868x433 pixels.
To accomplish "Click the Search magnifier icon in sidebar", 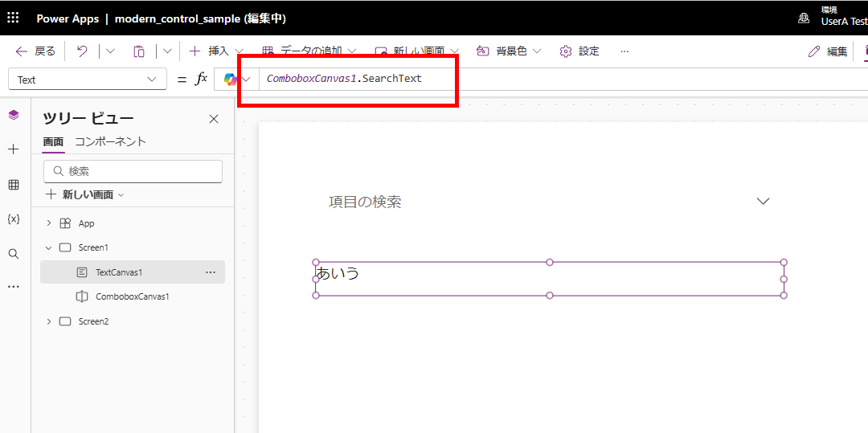I will tap(14, 254).
